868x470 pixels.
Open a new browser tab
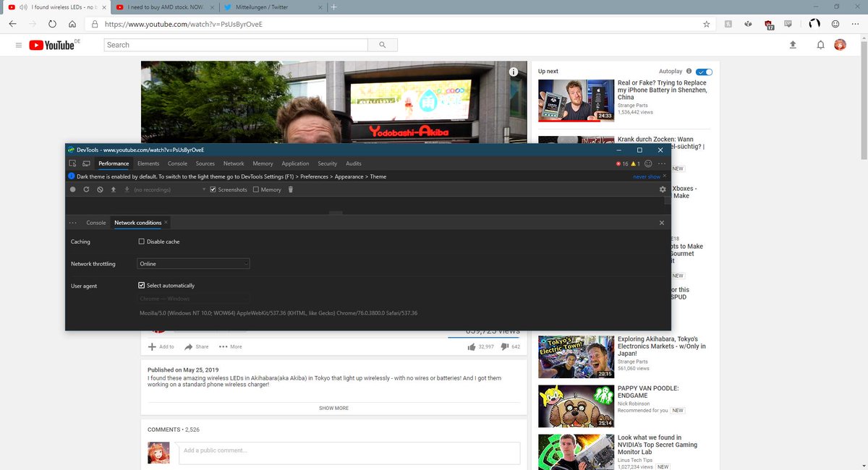pyautogui.click(x=333, y=7)
